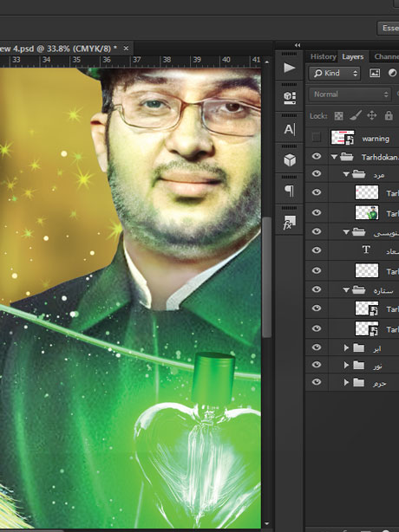Select the ستاره group name
This screenshot has width=399, height=532.
click(x=383, y=291)
